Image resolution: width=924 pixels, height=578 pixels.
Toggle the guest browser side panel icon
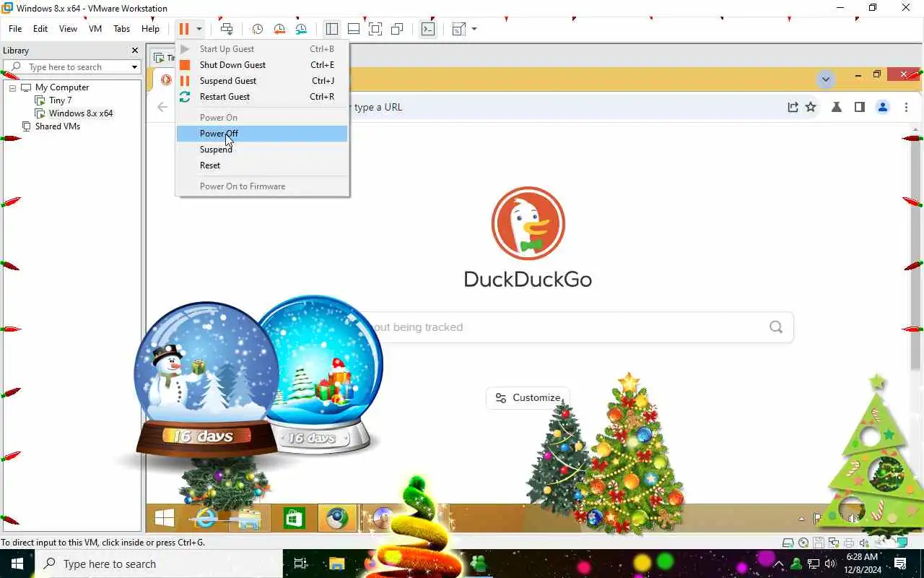point(859,107)
